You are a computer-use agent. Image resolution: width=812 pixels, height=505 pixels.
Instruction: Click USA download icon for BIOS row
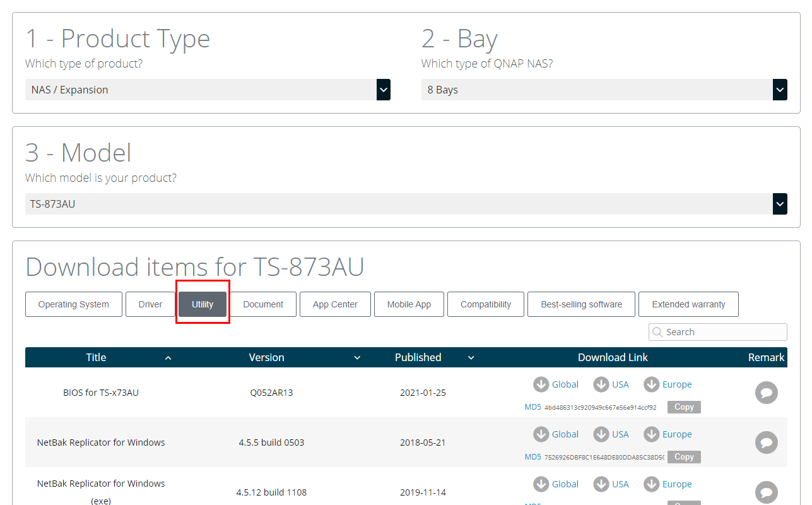pos(601,384)
